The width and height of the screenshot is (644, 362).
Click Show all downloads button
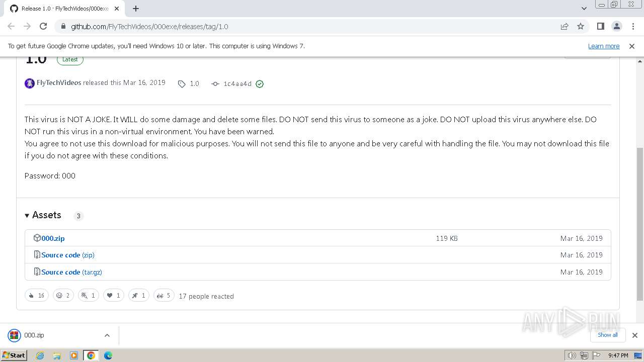click(x=607, y=335)
